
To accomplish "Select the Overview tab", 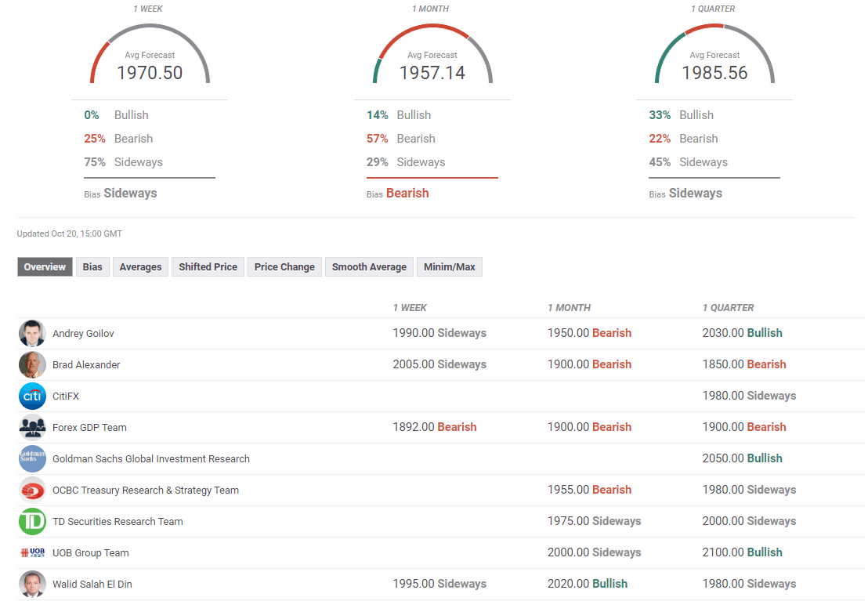I will point(45,267).
